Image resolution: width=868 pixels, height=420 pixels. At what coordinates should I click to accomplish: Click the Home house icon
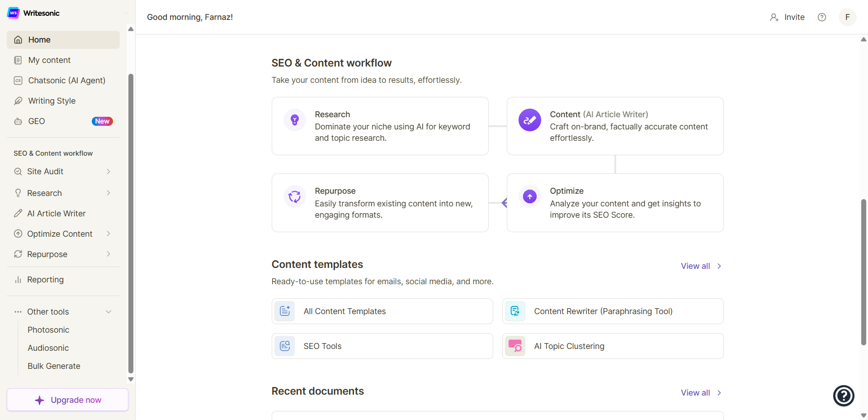tap(18, 40)
